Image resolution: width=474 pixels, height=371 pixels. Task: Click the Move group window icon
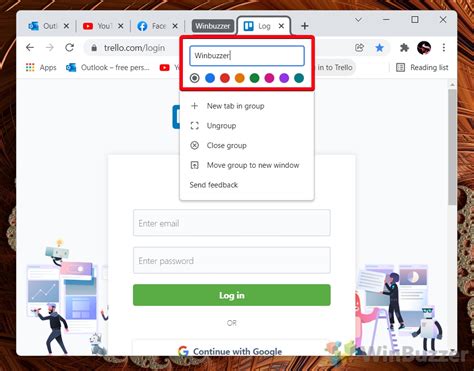click(x=194, y=165)
